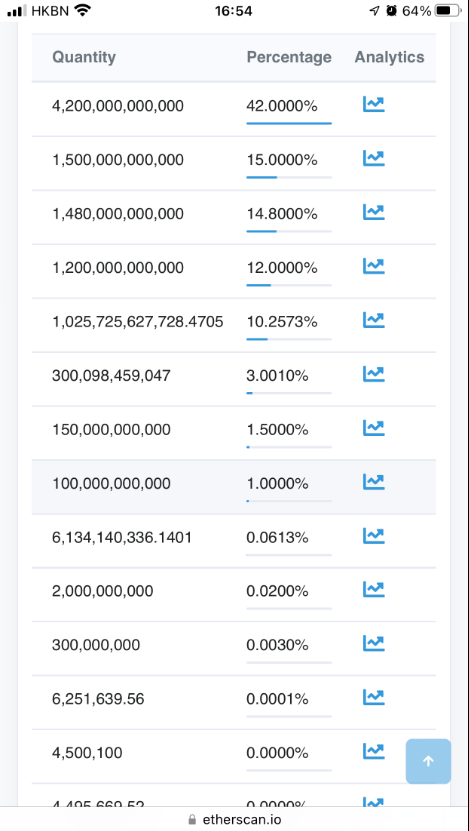Select the 100,000,000,000 quantity row

tap(234, 487)
